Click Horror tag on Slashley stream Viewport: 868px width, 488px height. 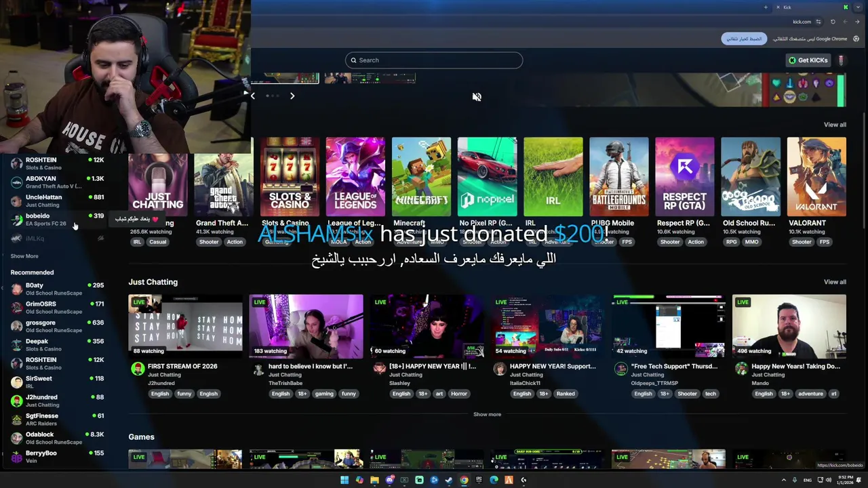pos(459,394)
